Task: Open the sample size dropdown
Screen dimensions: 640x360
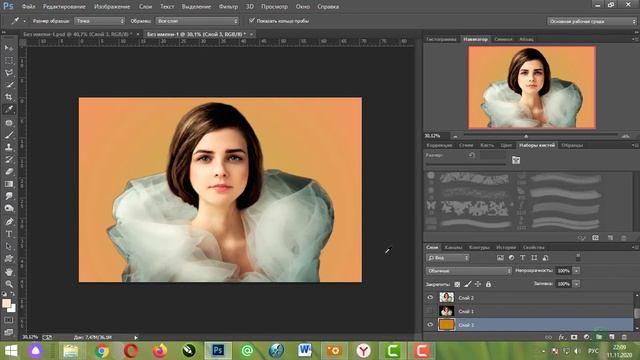Action: [99, 21]
